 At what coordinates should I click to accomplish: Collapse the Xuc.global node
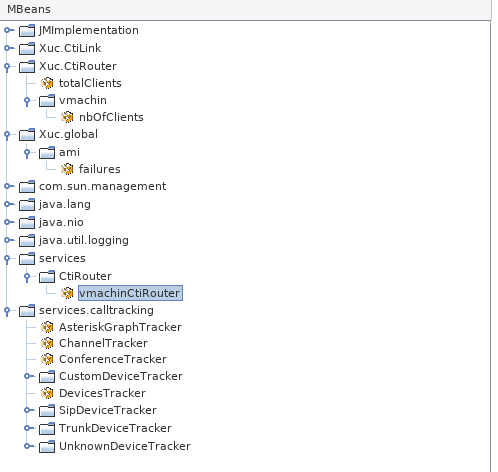tap(7, 135)
